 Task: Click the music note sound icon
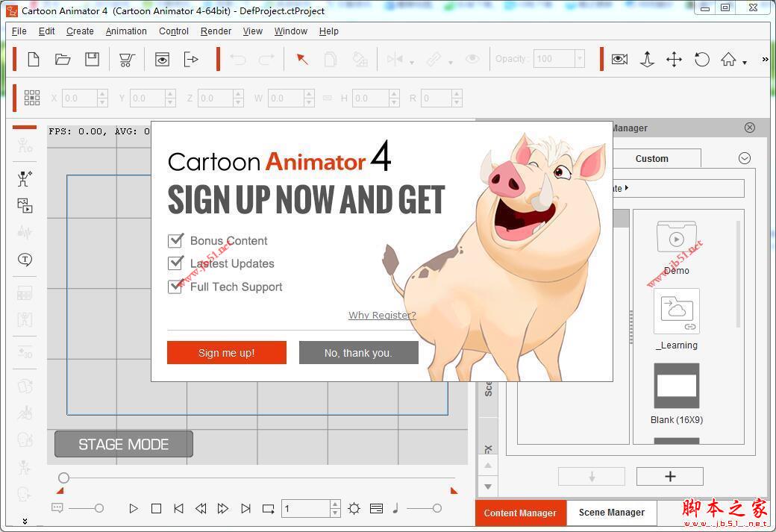coord(395,508)
